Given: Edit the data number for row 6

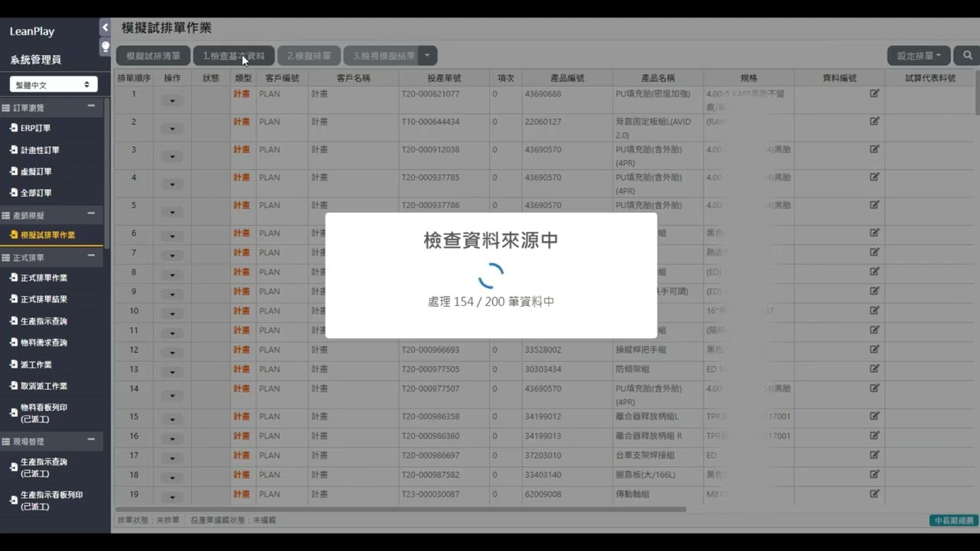Looking at the screenshot, I should point(874,233).
